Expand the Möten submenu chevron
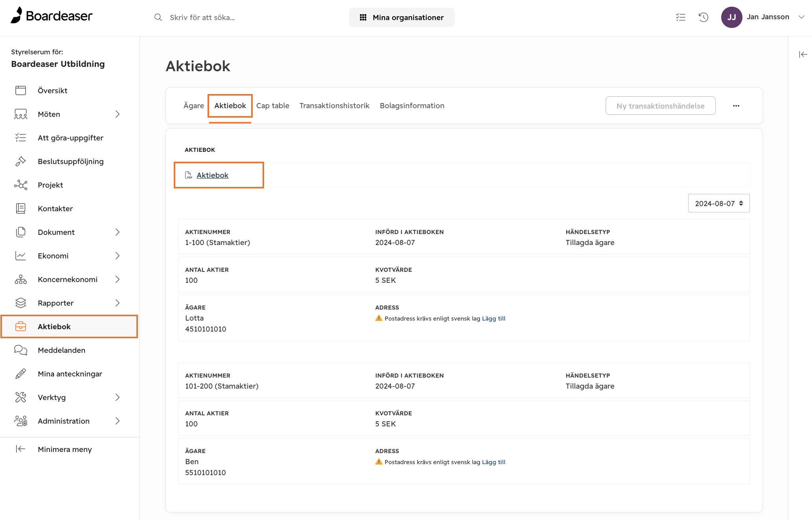This screenshot has width=812, height=520. coord(118,114)
